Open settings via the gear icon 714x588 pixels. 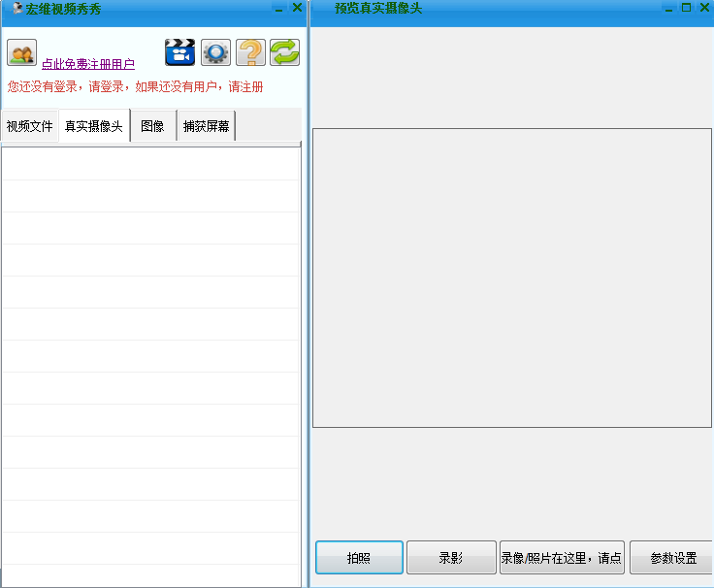pos(215,52)
